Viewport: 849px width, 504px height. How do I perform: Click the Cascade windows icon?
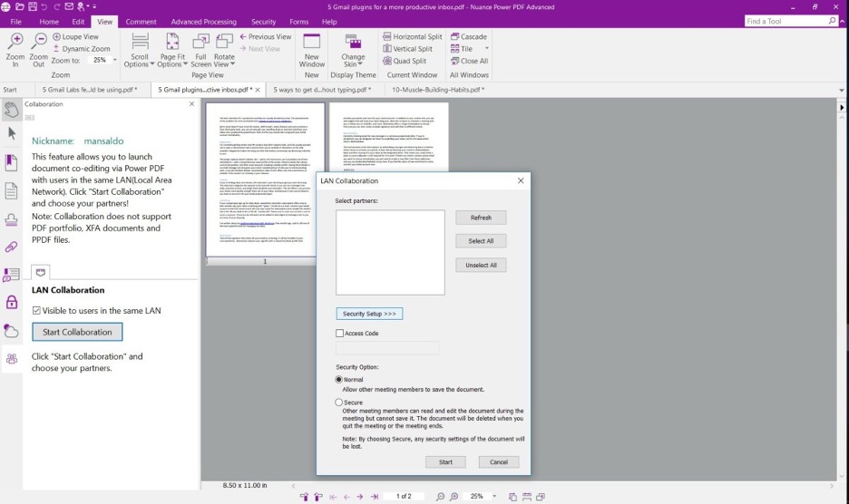[x=455, y=37]
